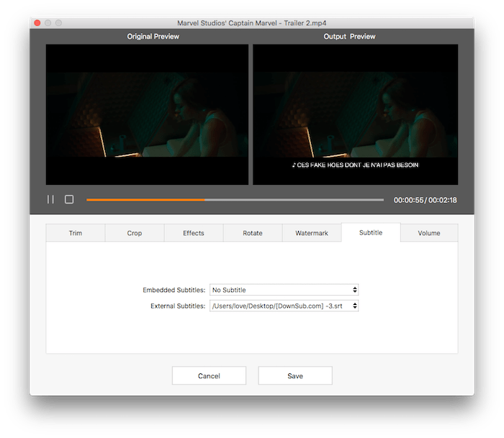Pause the video preview playback
This screenshot has height=438, width=504.
pyautogui.click(x=50, y=199)
